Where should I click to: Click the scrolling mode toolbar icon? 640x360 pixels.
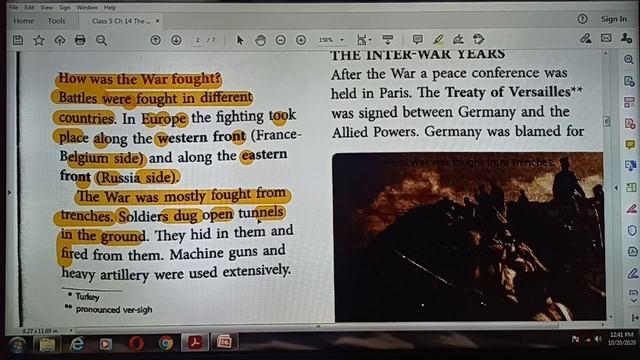point(387,40)
